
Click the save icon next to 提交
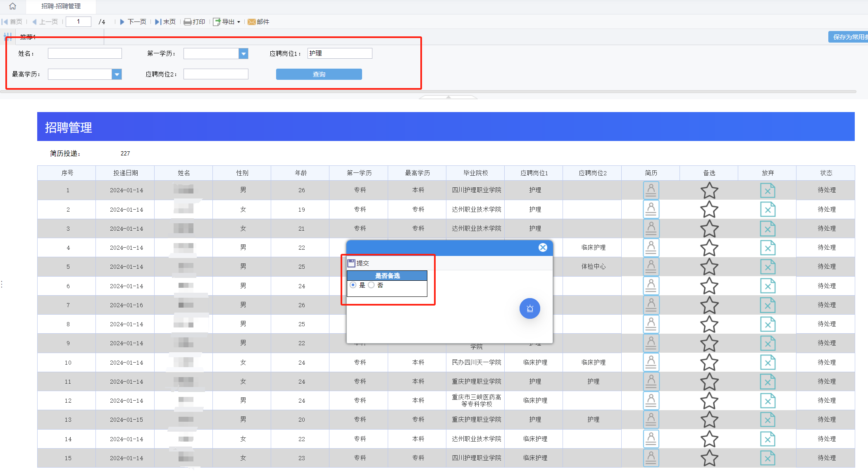pyautogui.click(x=351, y=263)
